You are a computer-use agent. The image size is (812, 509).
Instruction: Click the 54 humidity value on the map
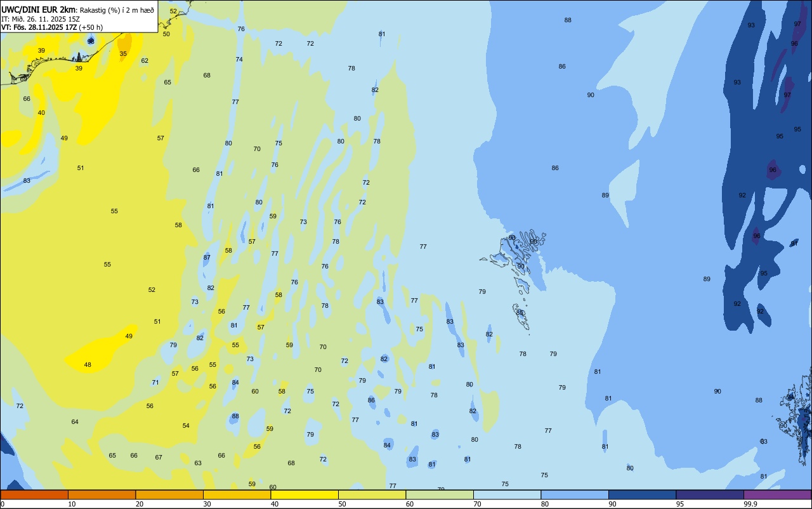pyautogui.click(x=186, y=425)
